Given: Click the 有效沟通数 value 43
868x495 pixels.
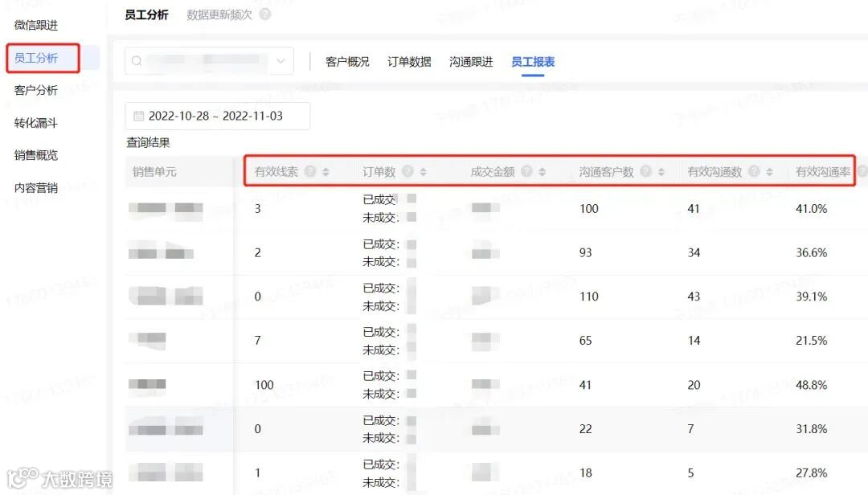Looking at the screenshot, I should point(694,297).
